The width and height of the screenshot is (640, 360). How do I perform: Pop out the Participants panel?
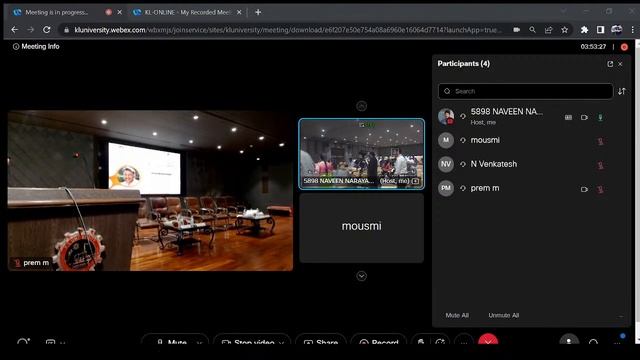click(610, 64)
